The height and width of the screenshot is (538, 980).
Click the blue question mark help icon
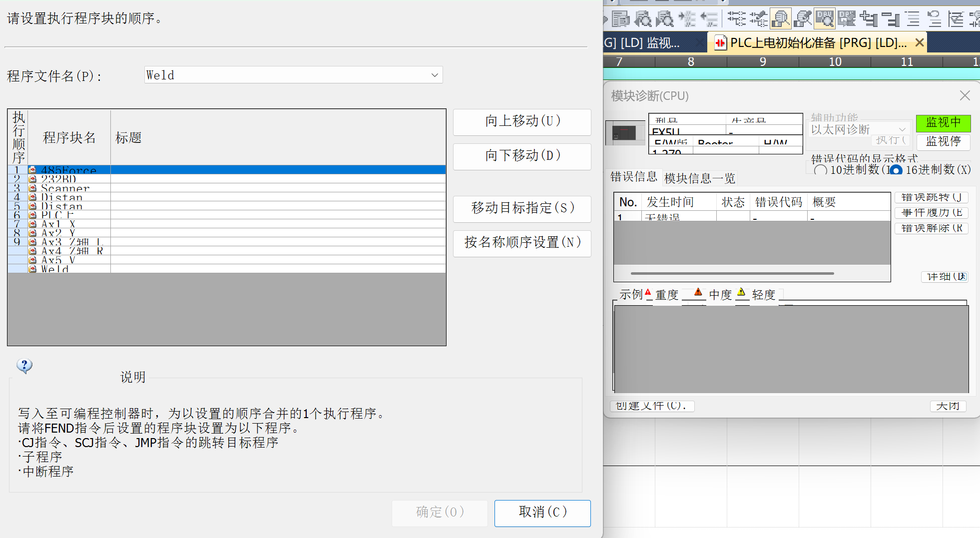click(x=24, y=366)
